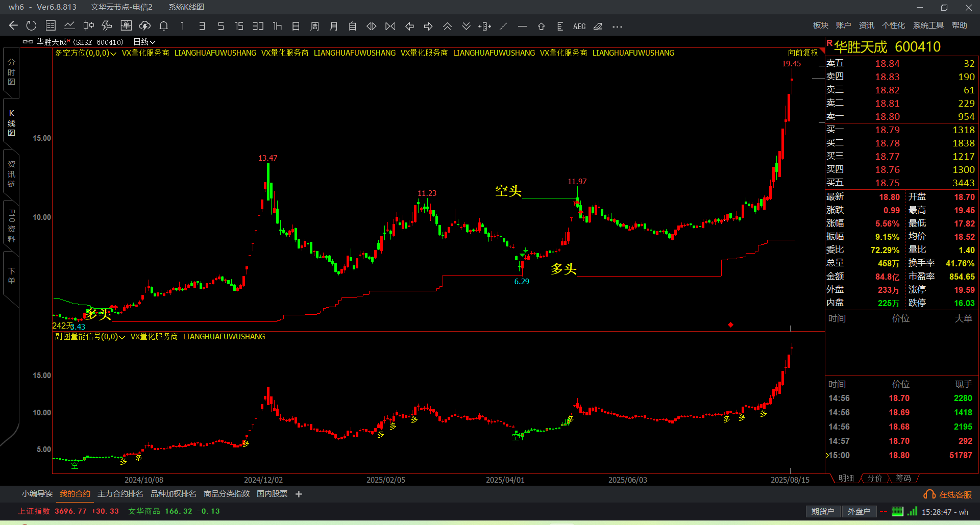
Task: Select the 15-minute period button
Action: click(x=239, y=26)
